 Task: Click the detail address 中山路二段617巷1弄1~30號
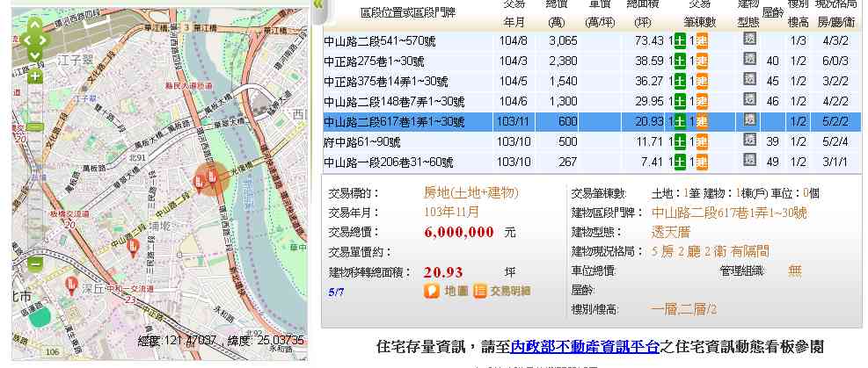coord(729,213)
